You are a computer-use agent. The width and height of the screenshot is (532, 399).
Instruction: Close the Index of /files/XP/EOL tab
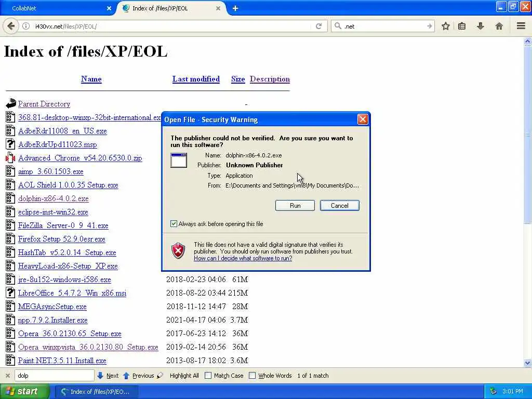pos(218,8)
